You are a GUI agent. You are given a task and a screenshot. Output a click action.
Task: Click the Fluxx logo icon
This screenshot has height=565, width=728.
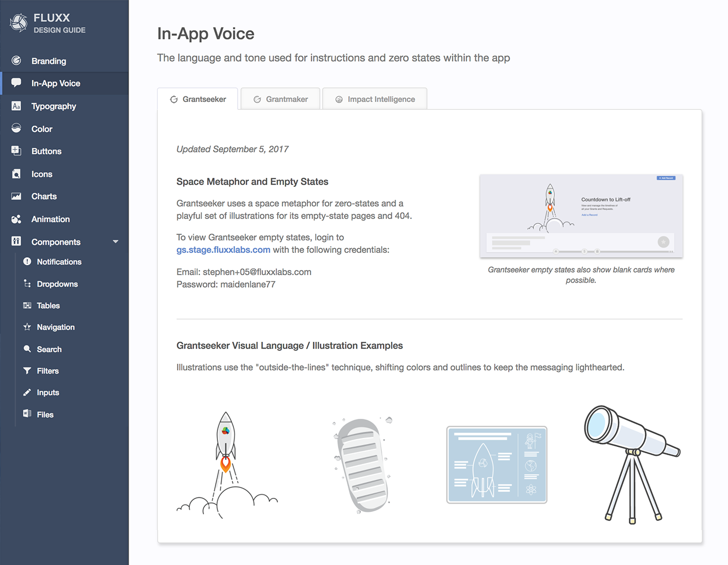tap(19, 23)
